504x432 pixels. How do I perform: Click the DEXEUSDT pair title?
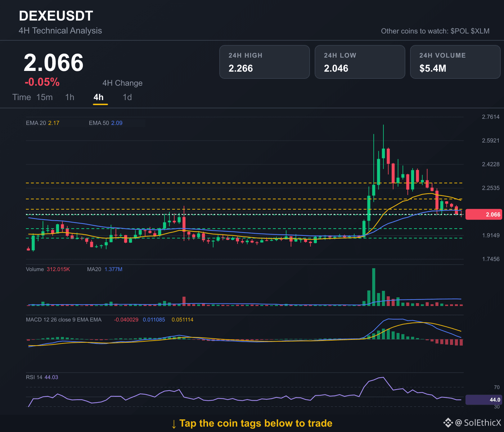tap(56, 16)
